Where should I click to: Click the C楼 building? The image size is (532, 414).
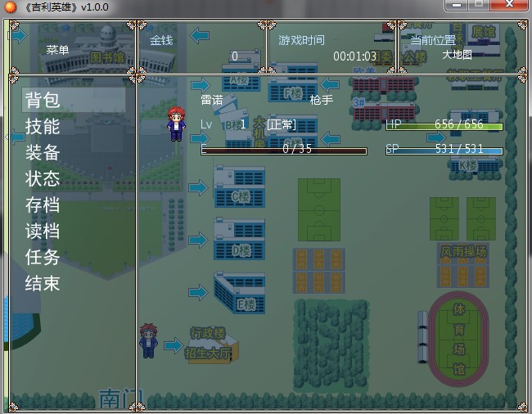(x=240, y=187)
